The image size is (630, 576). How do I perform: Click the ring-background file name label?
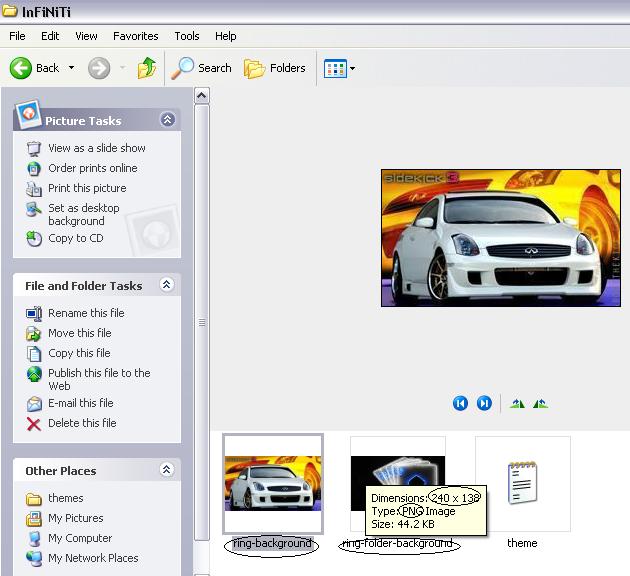pyautogui.click(x=272, y=543)
